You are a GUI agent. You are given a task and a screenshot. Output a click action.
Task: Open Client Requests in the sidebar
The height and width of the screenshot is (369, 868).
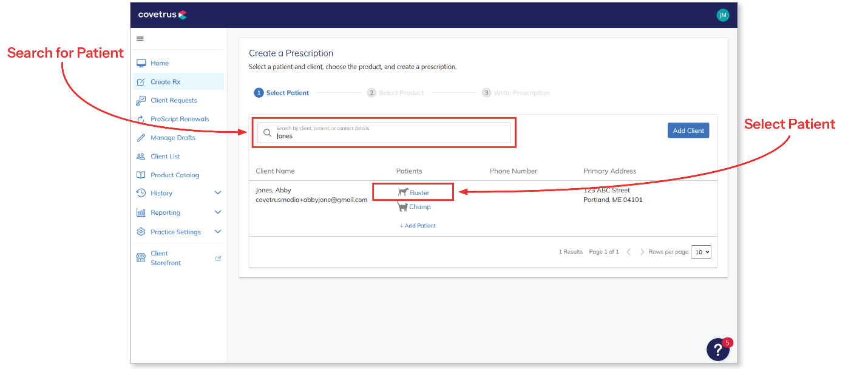(x=174, y=100)
